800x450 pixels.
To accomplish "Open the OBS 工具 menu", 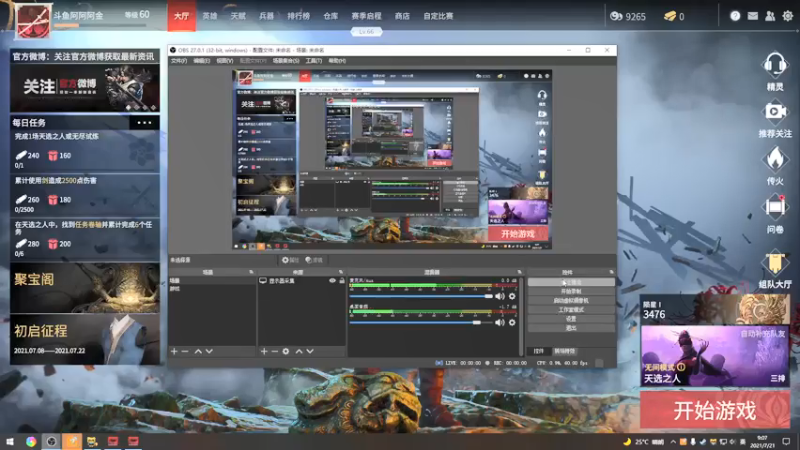I will [313, 61].
